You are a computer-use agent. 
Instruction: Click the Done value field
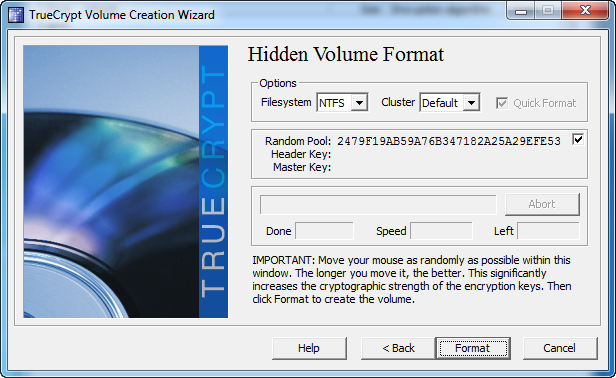point(324,231)
